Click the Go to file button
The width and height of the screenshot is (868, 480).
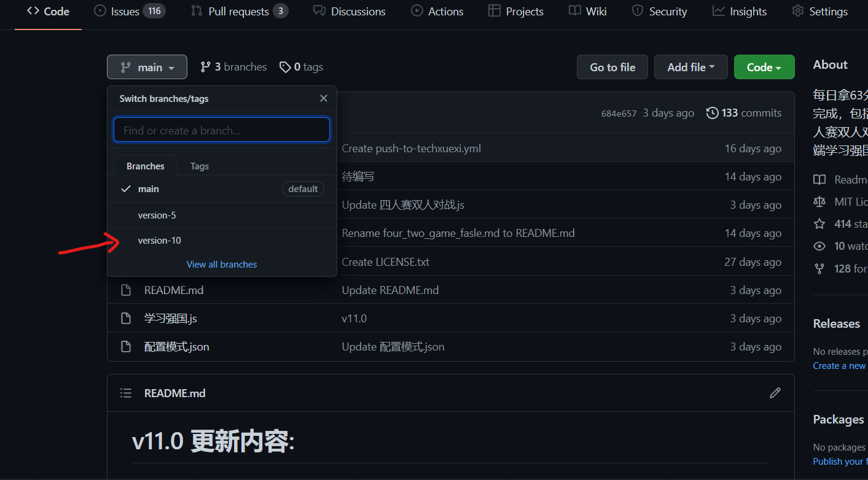(x=612, y=67)
